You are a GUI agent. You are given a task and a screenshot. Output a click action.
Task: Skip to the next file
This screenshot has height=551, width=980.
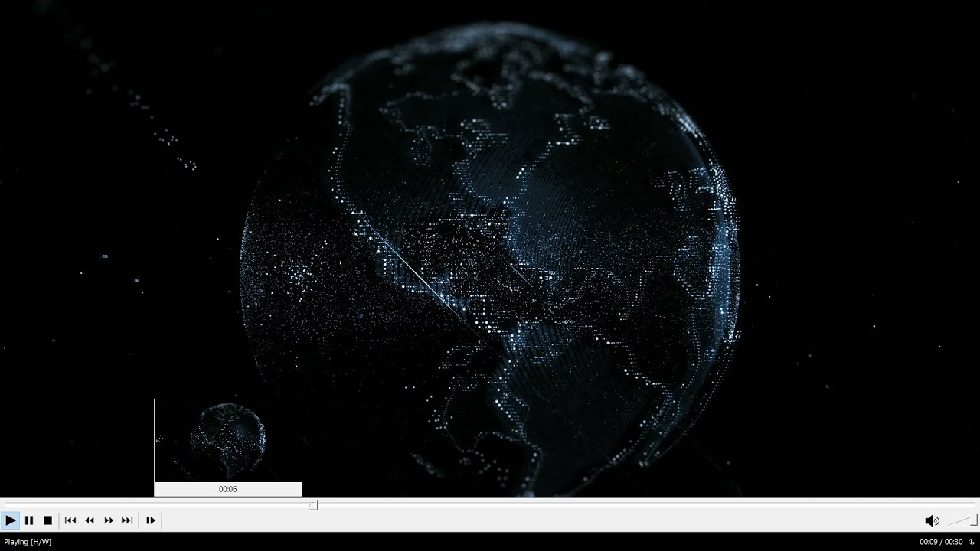point(127,520)
